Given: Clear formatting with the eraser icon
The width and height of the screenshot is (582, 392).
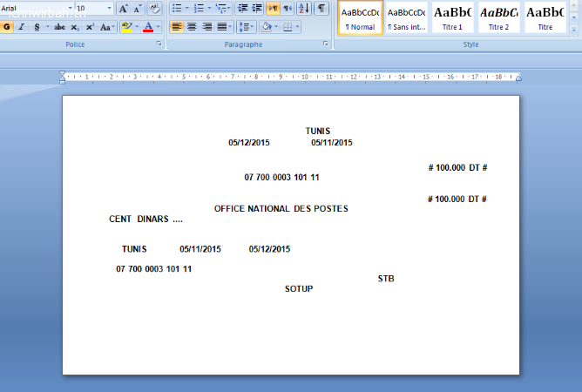Looking at the screenshot, I should click(154, 8).
